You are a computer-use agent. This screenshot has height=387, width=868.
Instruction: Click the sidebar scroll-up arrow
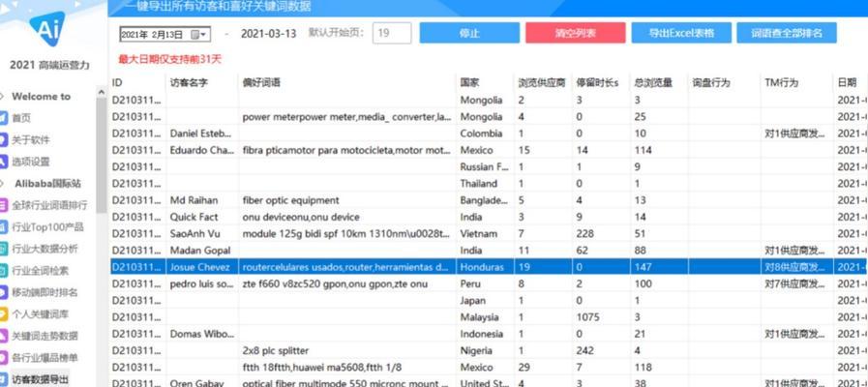click(x=102, y=91)
